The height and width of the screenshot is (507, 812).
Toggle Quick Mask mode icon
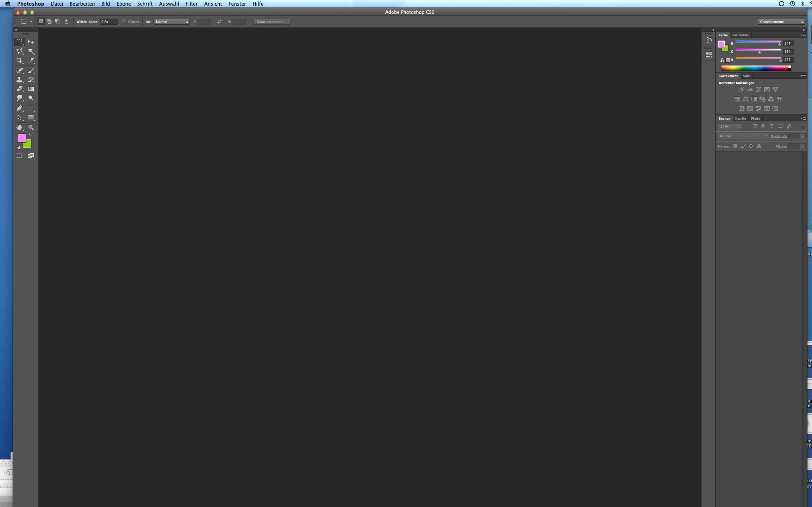(x=19, y=156)
